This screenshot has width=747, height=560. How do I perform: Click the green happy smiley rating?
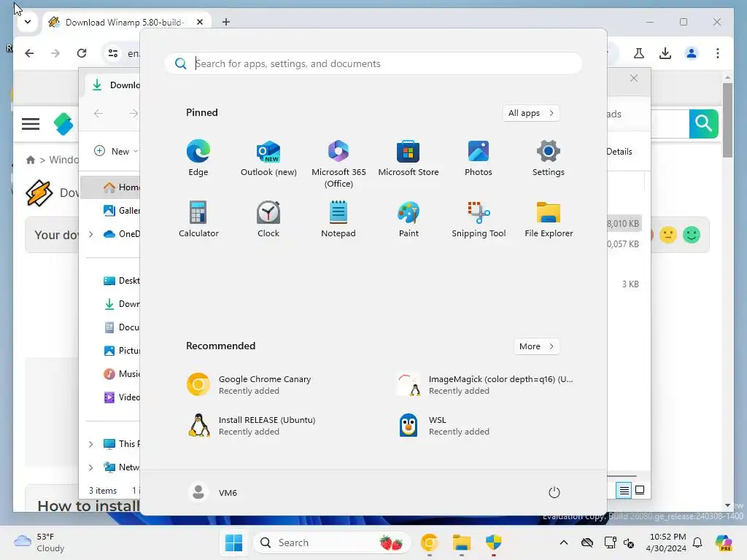(x=692, y=235)
